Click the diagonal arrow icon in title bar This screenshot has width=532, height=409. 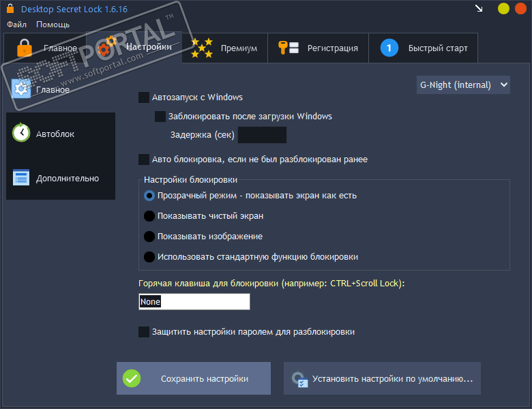click(x=479, y=8)
